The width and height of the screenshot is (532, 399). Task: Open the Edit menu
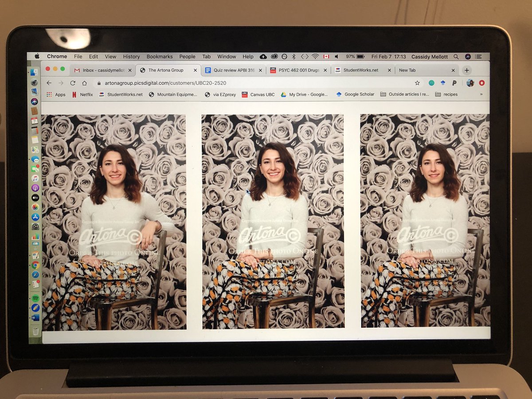(x=94, y=56)
